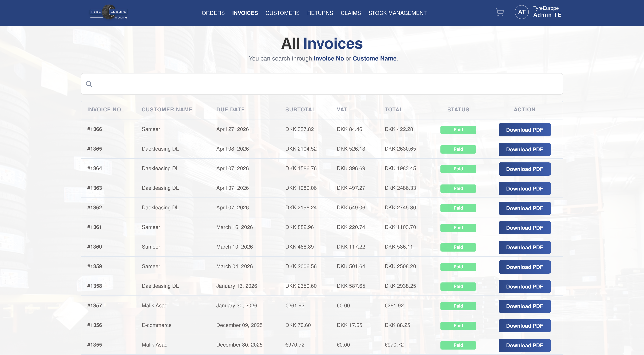Download PDF for invoice #1364

[x=524, y=169]
